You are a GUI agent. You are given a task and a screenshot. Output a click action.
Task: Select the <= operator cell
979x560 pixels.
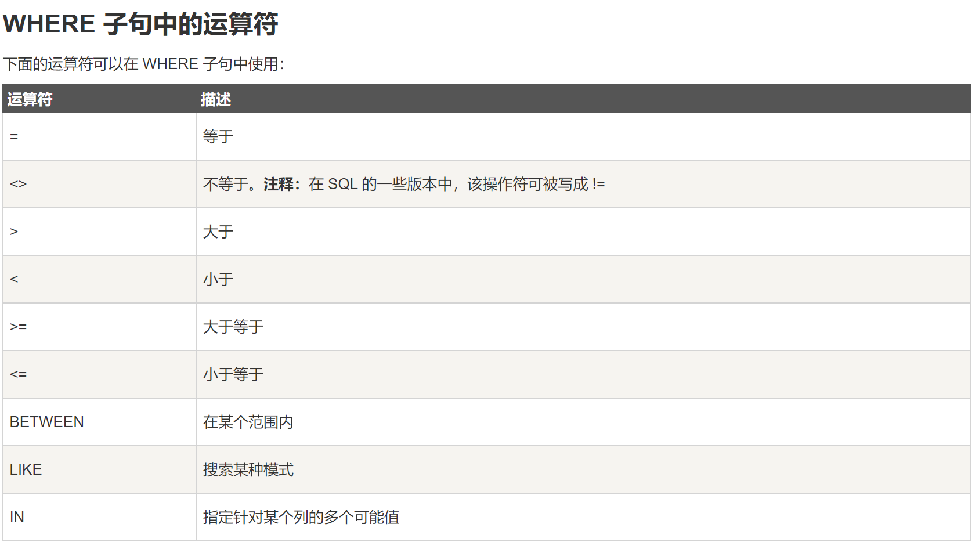(19, 375)
